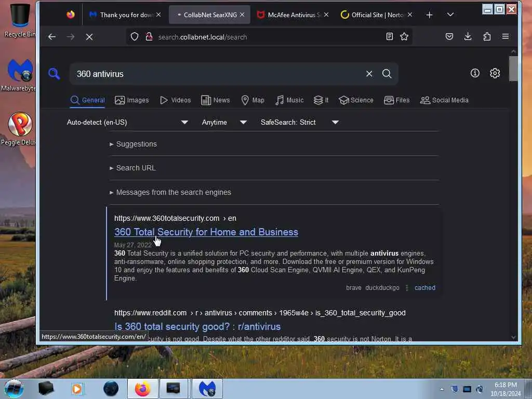Select the General category tab
The image size is (532, 399).
point(87,100)
